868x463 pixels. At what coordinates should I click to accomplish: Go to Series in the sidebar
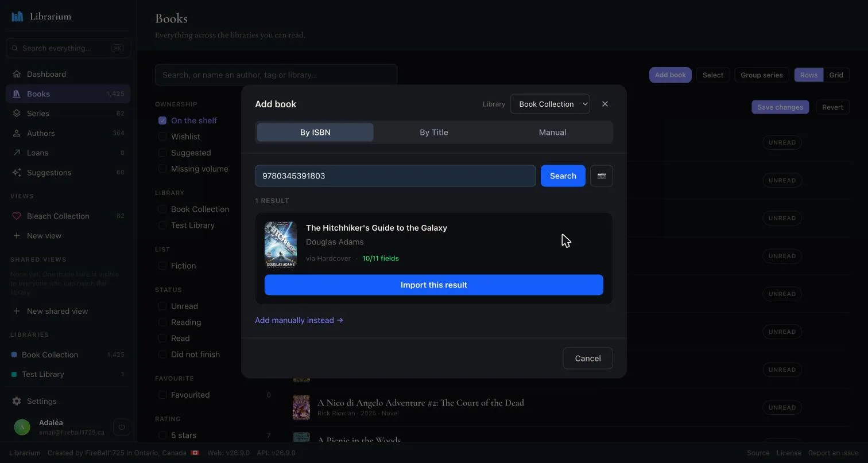click(x=68, y=114)
